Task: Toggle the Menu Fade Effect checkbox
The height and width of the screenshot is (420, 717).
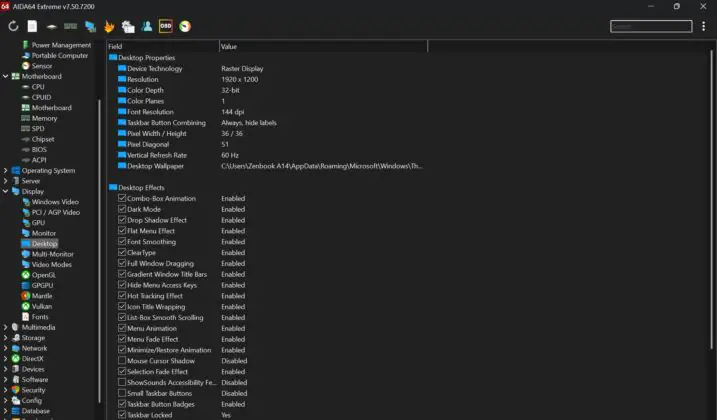Action: tap(122, 339)
